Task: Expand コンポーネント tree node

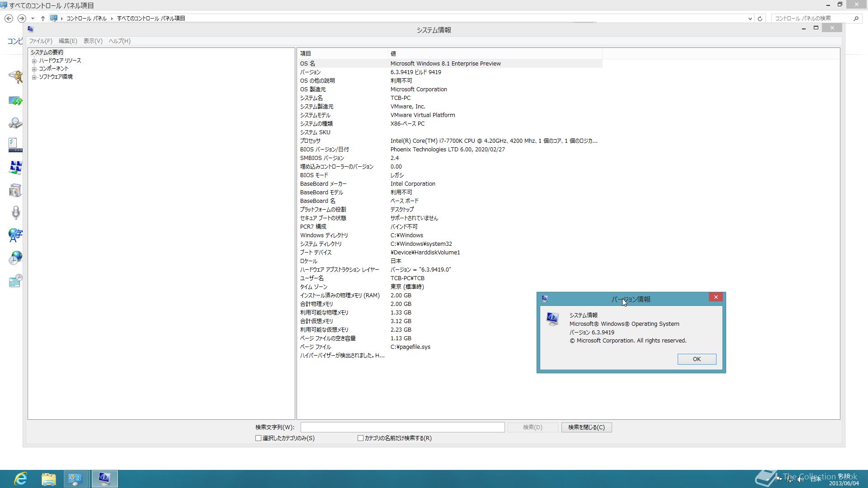Action: coord(34,69)
